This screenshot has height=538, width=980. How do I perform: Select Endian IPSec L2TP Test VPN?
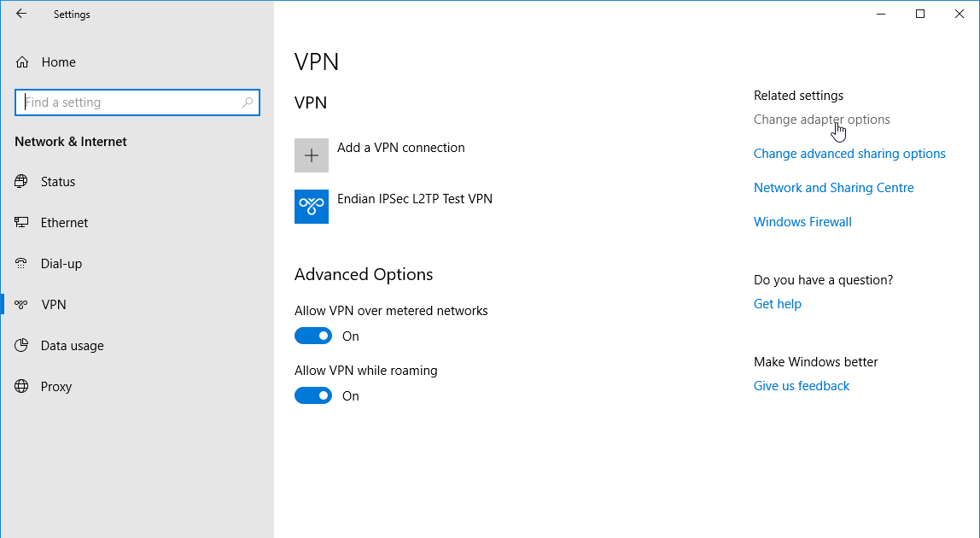[x=414, y=199]
